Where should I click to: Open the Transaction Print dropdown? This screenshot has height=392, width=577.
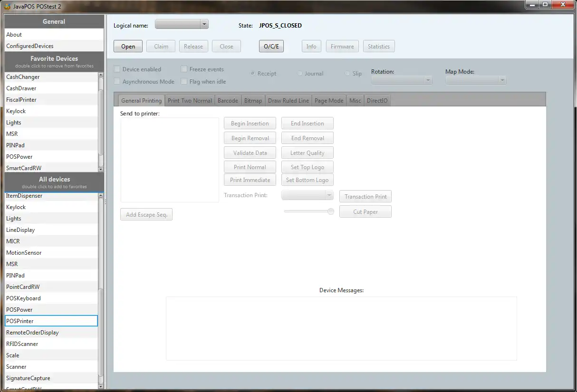[x=308, y=195]
